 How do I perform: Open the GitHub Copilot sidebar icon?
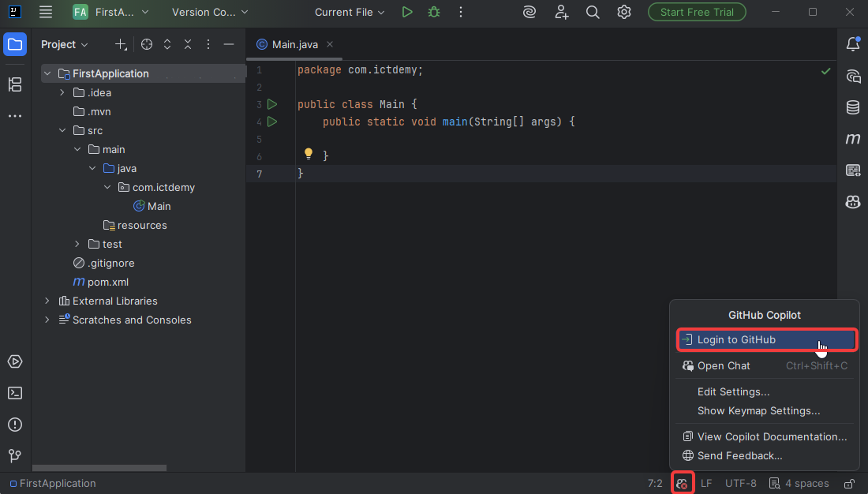pos(853,201)
